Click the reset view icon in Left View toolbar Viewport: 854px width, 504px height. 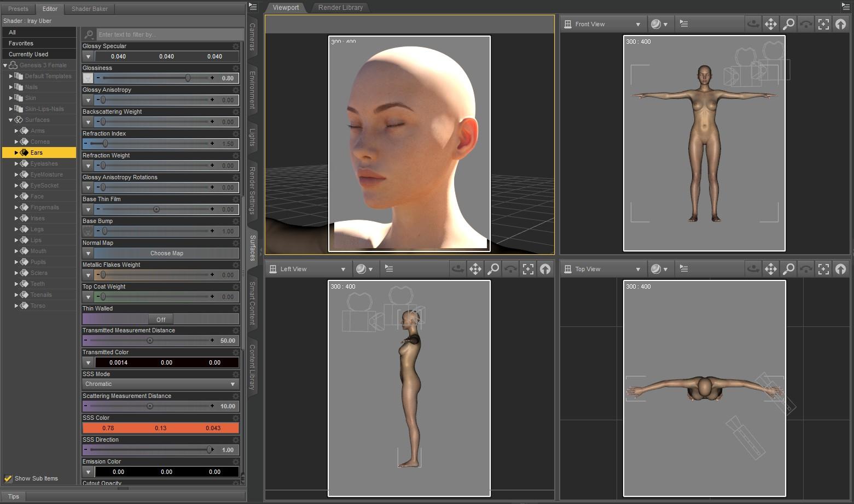click(x=545, y=269)
